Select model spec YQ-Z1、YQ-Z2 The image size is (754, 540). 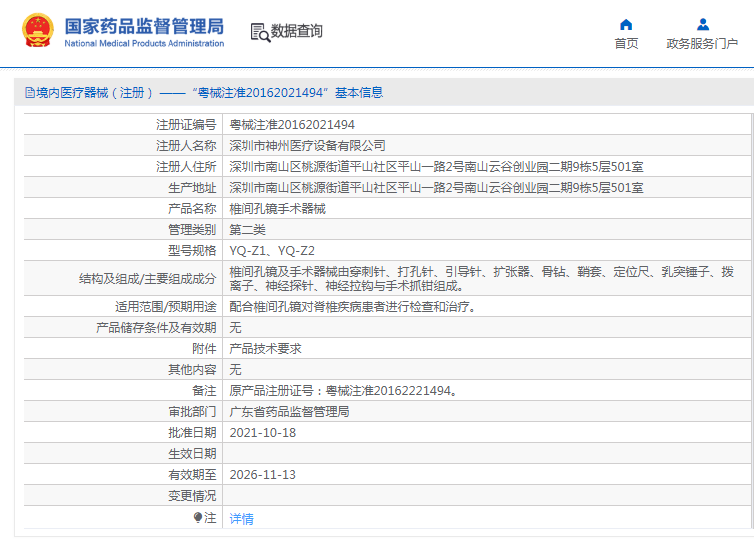tap(272, 251)
